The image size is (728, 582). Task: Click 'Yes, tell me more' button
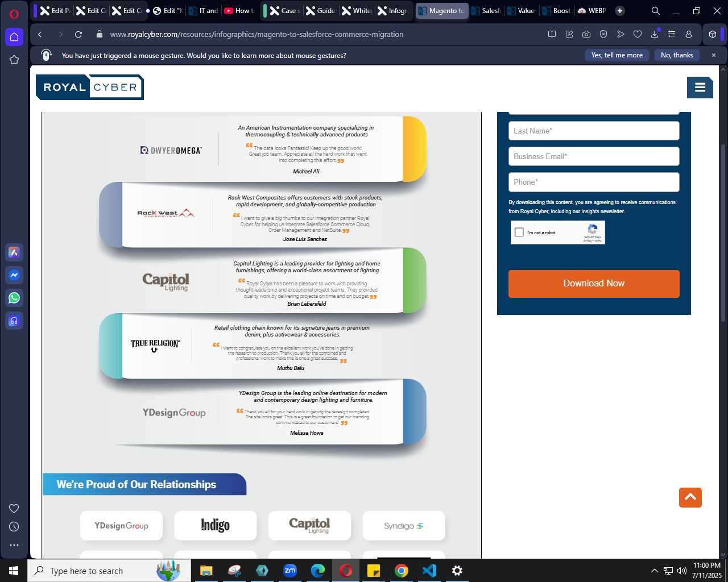(x=617, y=55)
